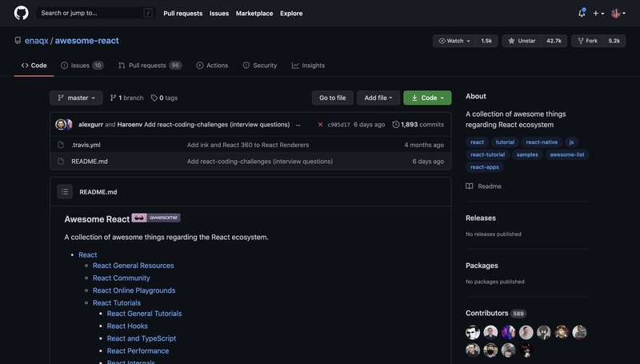Open the enaqx owner link
Image resolution: width=640 pixels, height=364 pixels.
pyautogui.click(x=36, y=41)
